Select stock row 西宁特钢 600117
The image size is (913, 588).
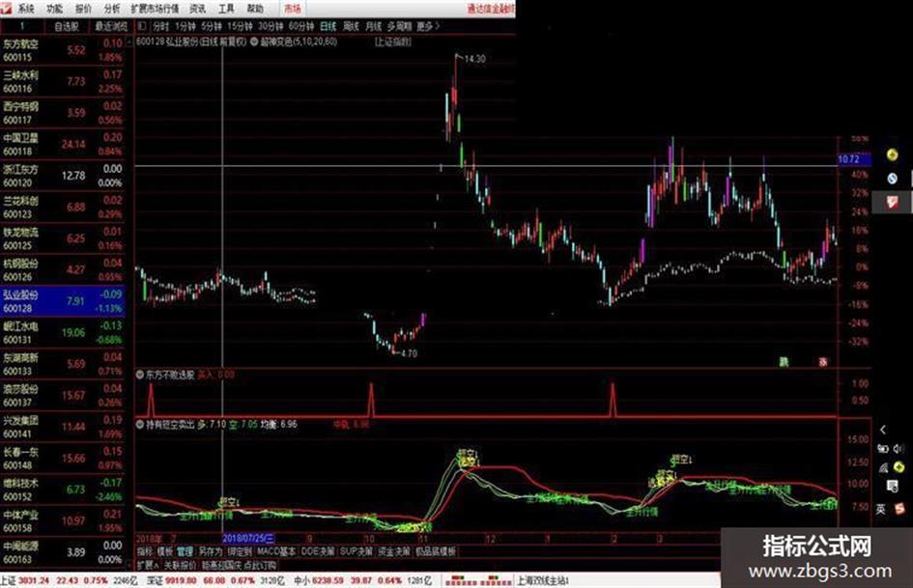[62, 113]
